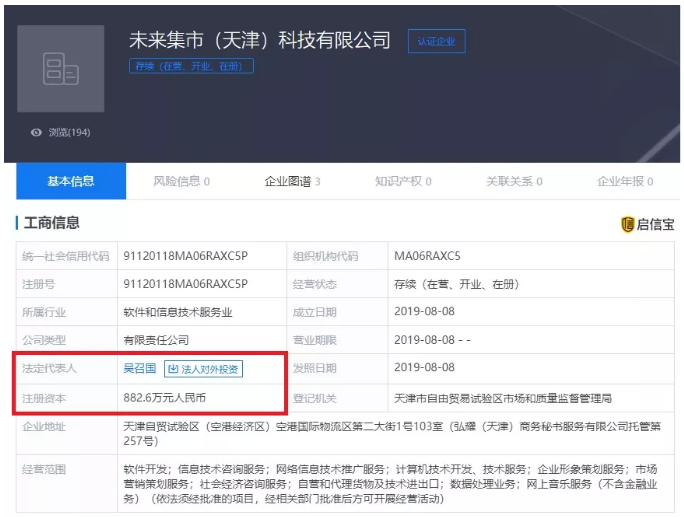Select the 知识产权 tab
Viewport: 684px width, 517px height.
point(403,181)
